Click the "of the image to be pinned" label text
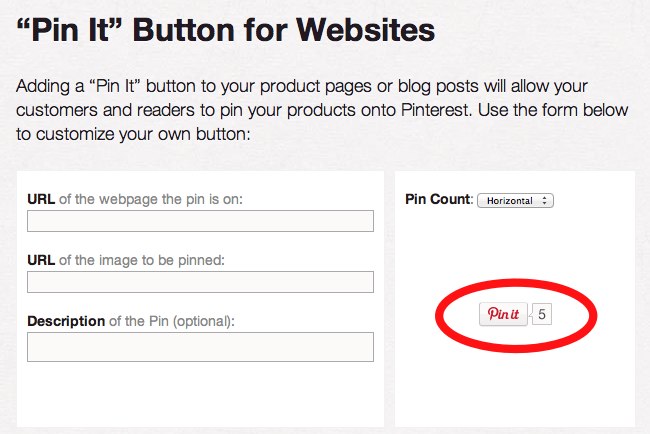The image size is (650, 434). click(142, 260)
